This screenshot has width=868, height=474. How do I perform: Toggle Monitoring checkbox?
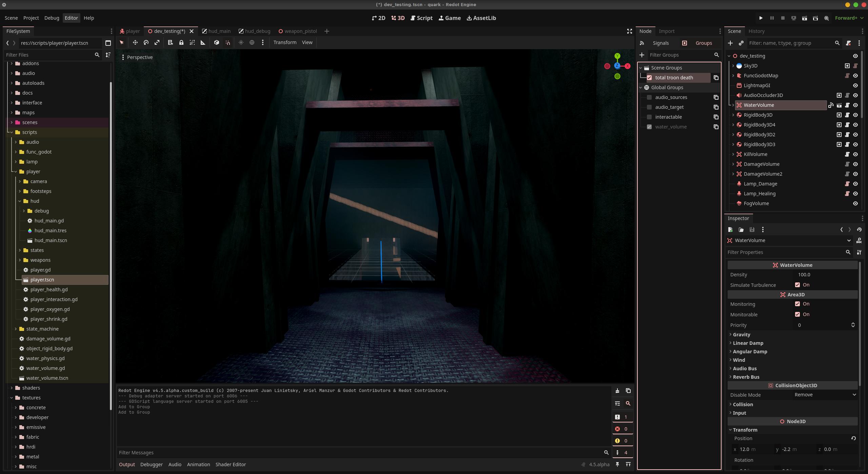point(797,304)
